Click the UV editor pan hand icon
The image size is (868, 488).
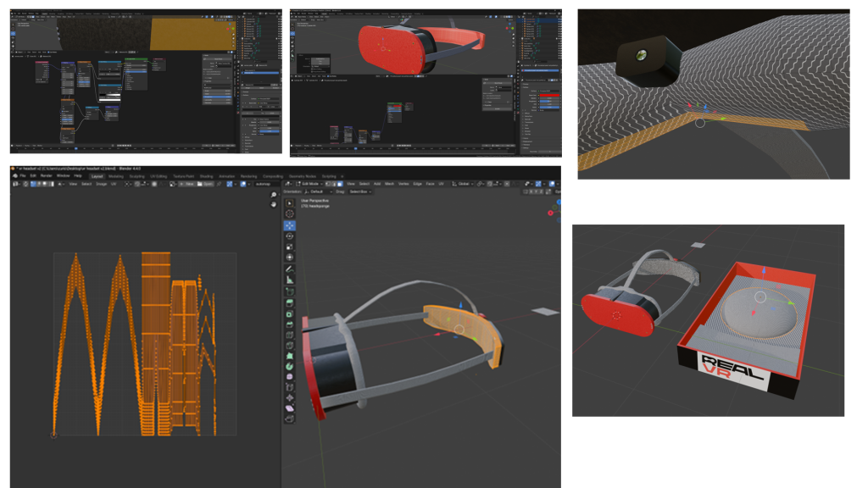[x=273, y=205]
